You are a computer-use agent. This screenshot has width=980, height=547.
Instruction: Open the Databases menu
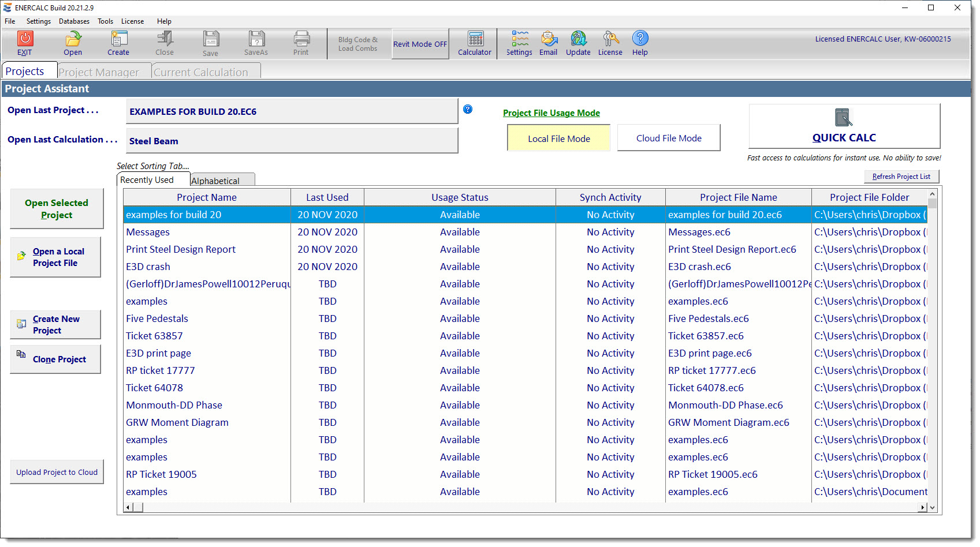[74, 21]
